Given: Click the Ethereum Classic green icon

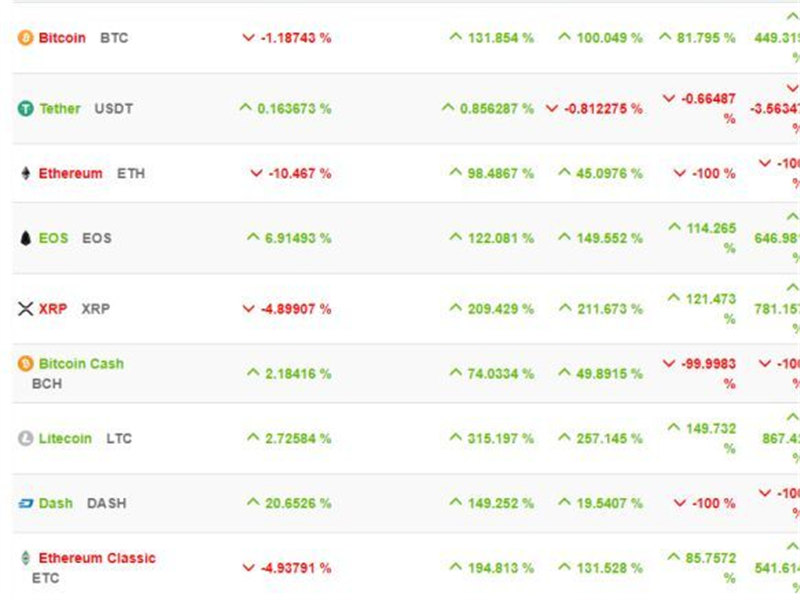Looking at the screenshot, I should pos(26,558).
